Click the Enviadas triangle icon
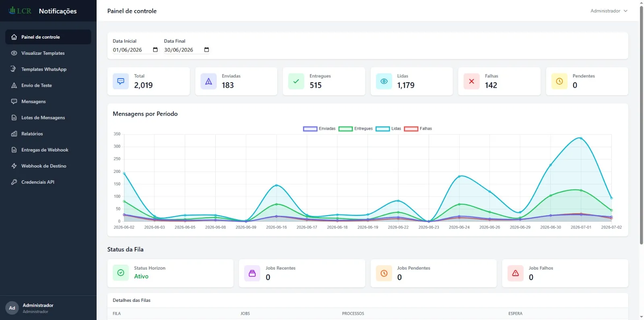Image resolution: width=644 pixels, height=320 pixels. (x=208, y=81)
